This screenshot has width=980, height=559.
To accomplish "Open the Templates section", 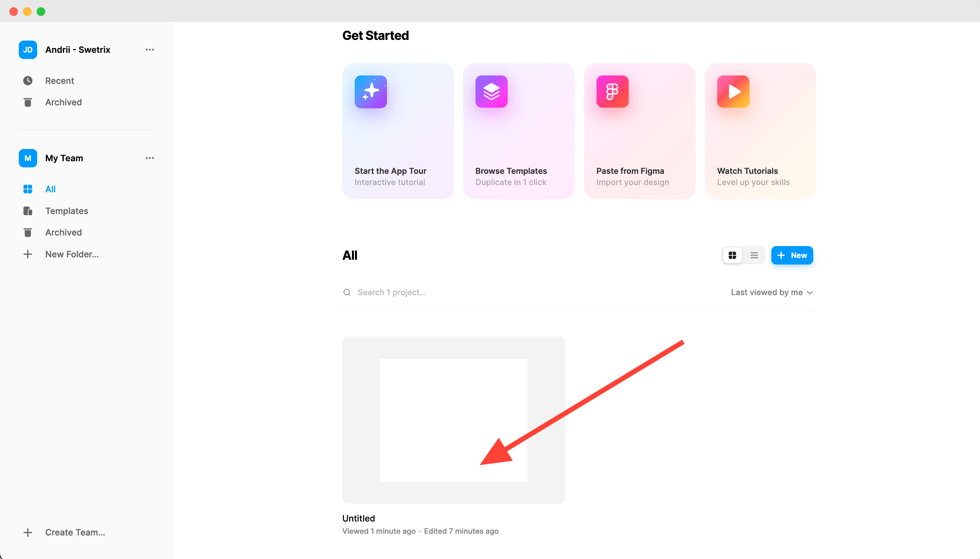I will (x=66, y=211).
